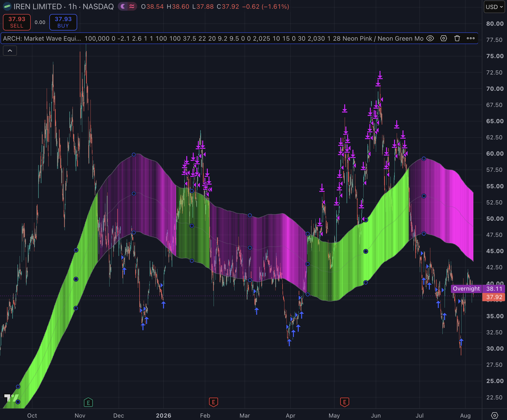Click the TradingView logo watermark link

coord(11,398)
